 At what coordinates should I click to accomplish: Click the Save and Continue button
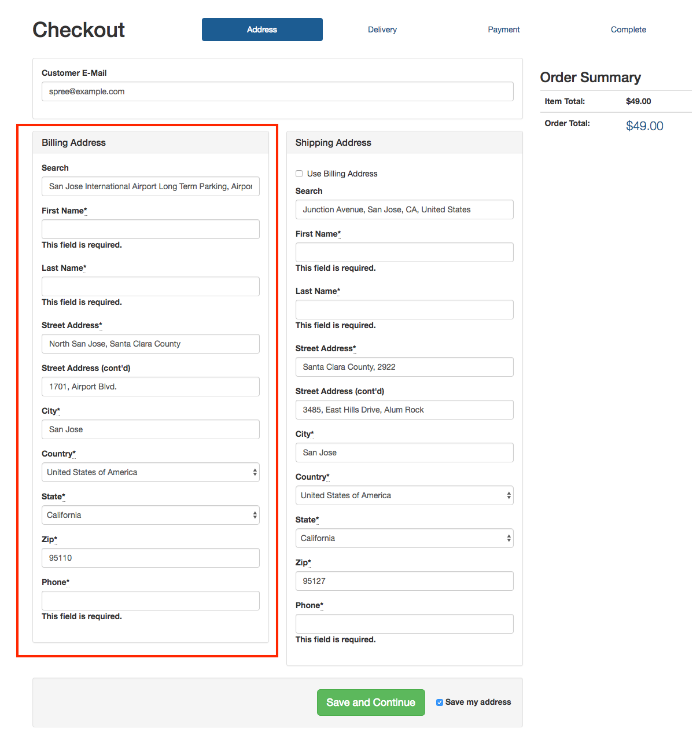(x=371, y=702)
